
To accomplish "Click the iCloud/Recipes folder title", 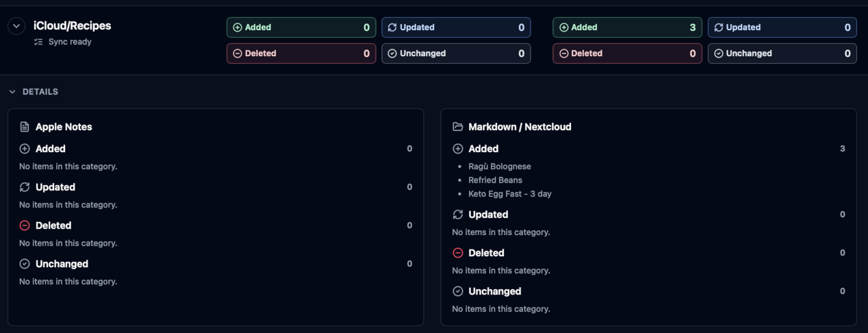I will 72,25.
